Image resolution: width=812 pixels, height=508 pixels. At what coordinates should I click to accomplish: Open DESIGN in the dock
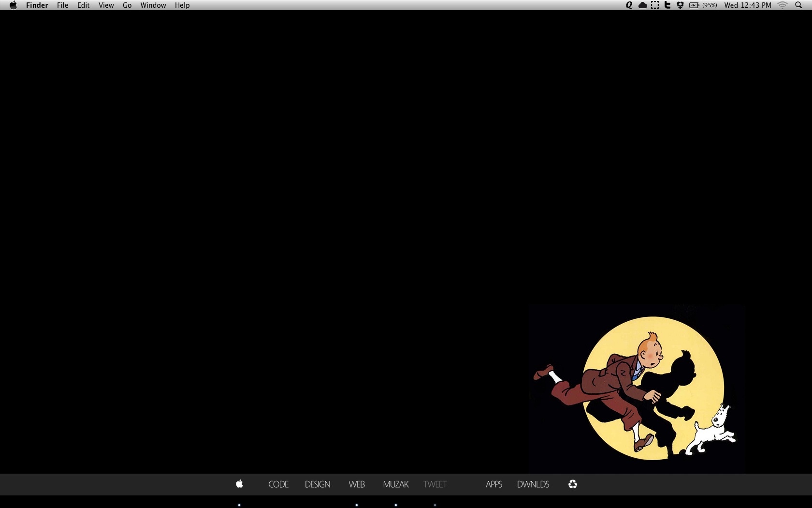[318, 484]
